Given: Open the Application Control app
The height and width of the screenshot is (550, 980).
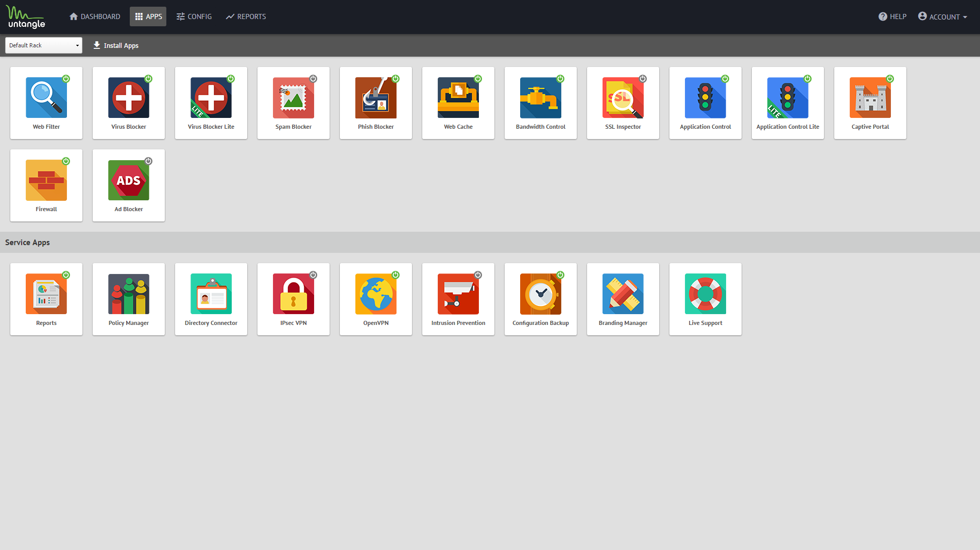Looking at the screenshot, I should tap(706, 103).
